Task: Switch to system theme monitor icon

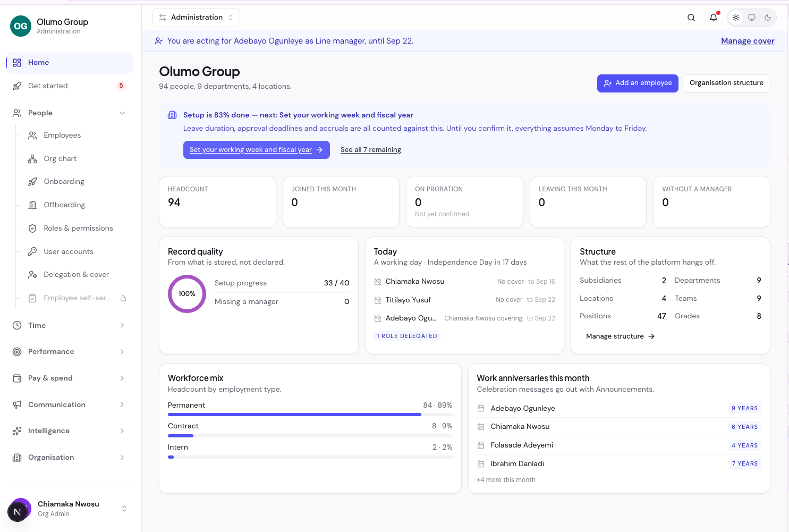Action: tap(752, 18)
